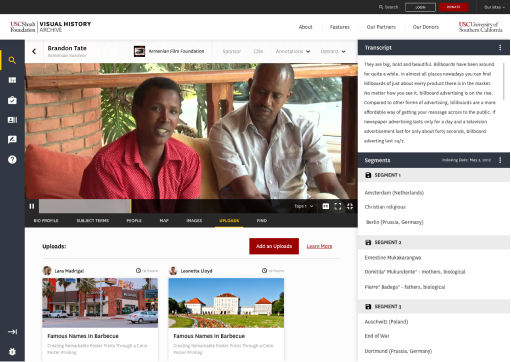Click the help question mark sidebar icon
Image resolution: width=511 pixels, height=362 pixels.
(x=12, y=160)
